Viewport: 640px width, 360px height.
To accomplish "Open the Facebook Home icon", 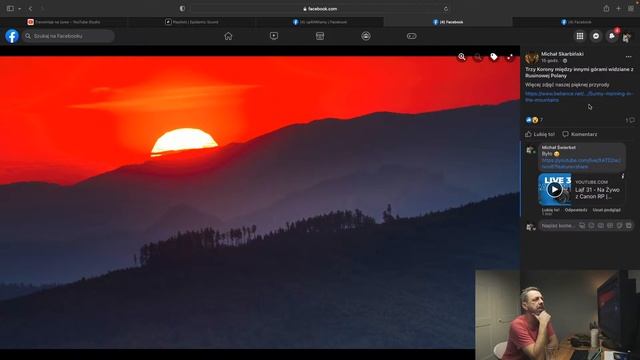I will [228, 36].
